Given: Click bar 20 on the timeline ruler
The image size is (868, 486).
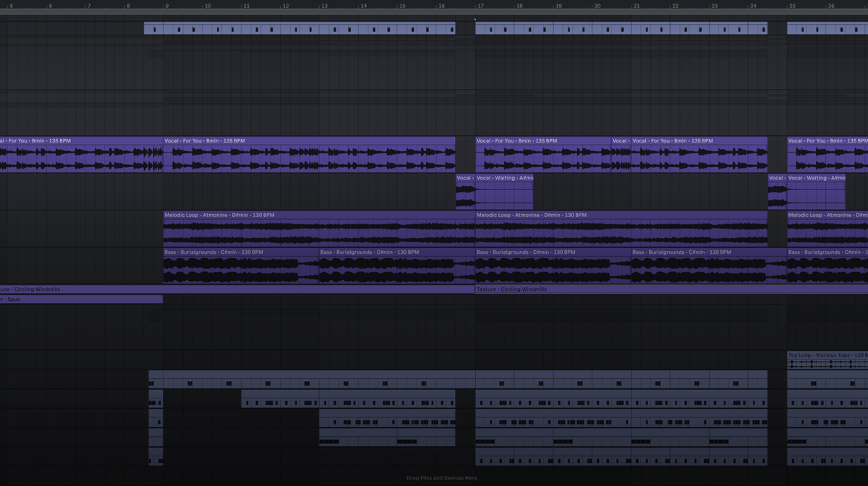Looking at the screenshot, I should click(x=597, y=6).
